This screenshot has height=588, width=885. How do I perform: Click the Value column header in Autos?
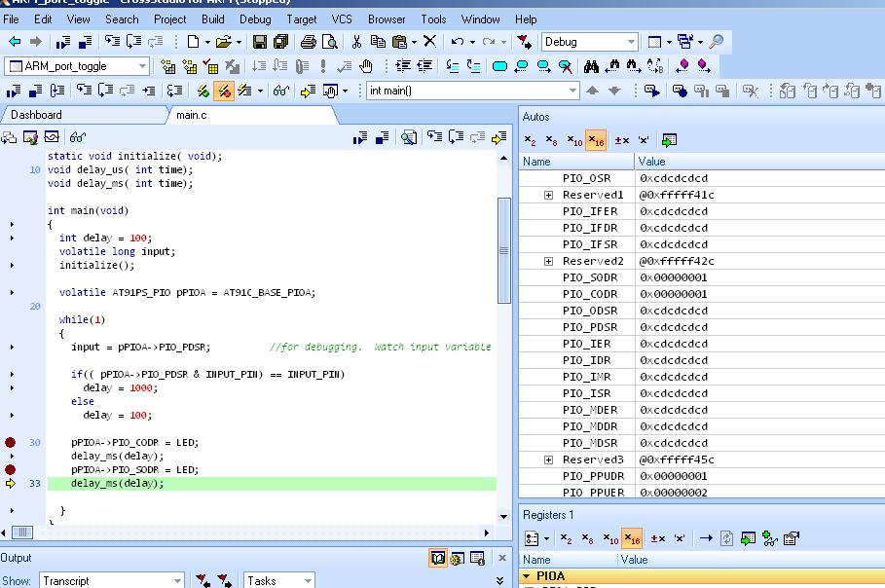759,162
